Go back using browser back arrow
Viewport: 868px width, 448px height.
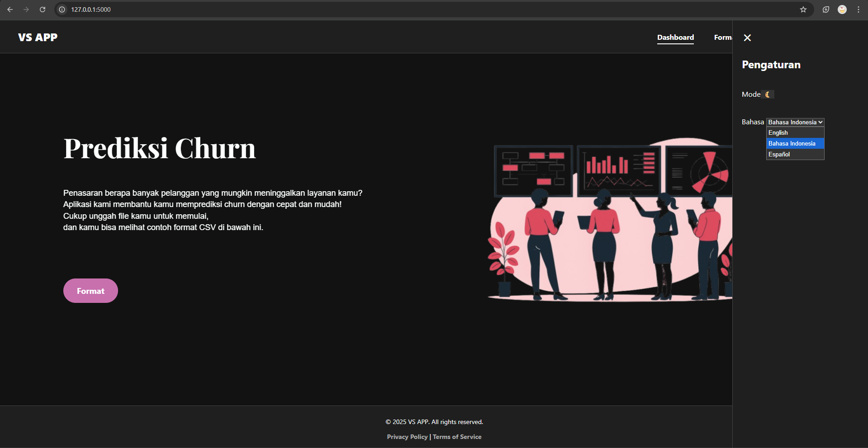click(x=10, y=9)
